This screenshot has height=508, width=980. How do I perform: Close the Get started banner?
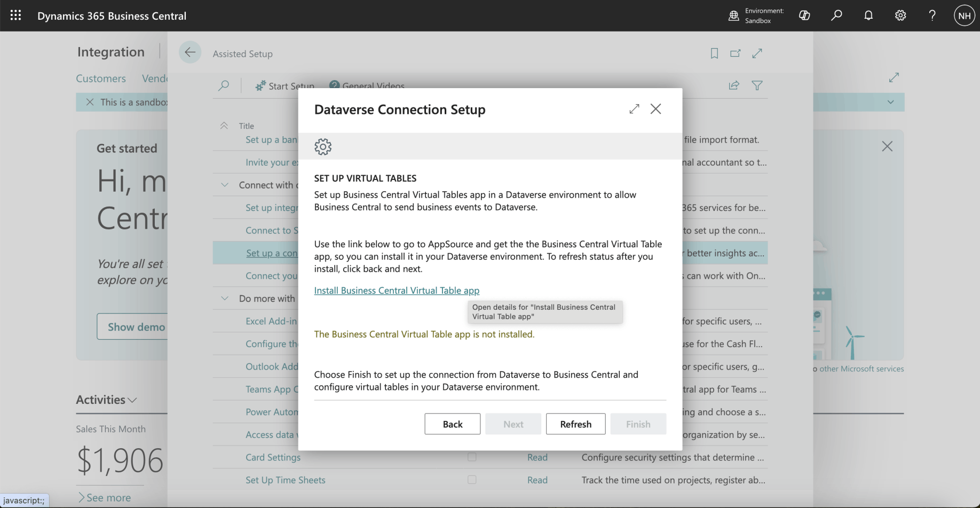click(887, 146)
